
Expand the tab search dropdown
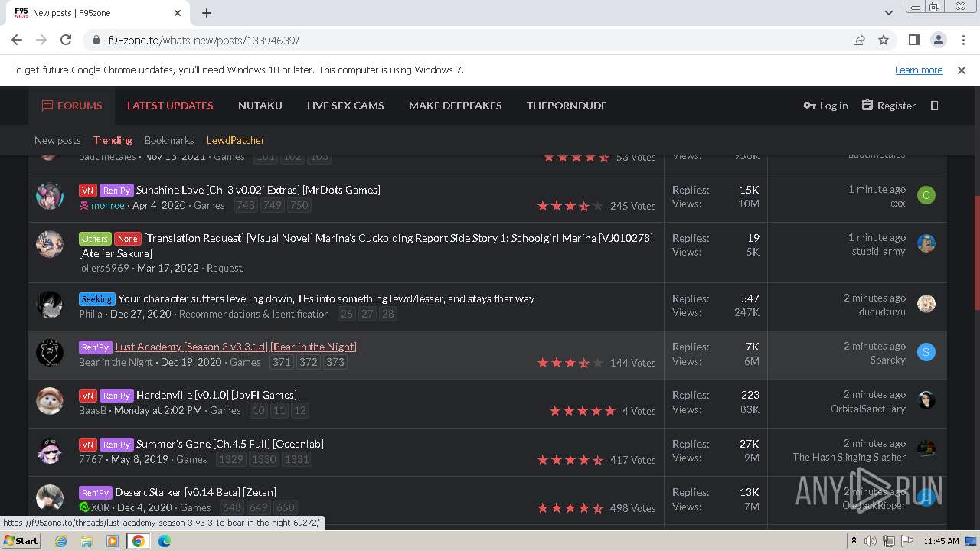point(888,13)
